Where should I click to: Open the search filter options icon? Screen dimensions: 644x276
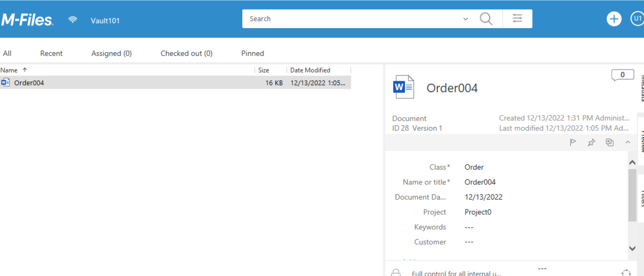click(x=517, y=18)
